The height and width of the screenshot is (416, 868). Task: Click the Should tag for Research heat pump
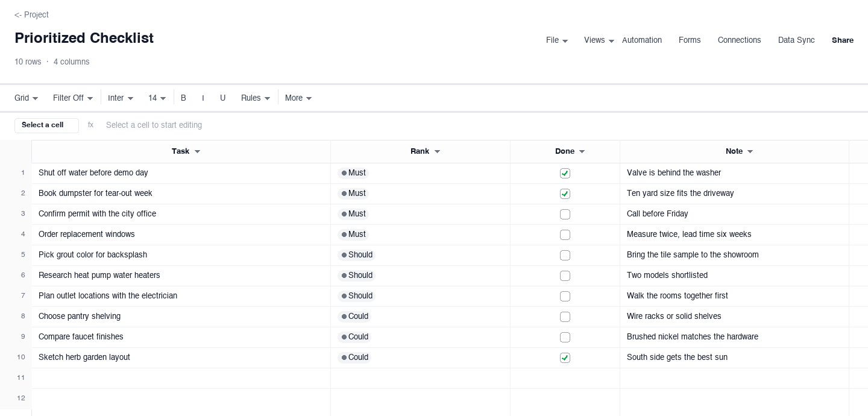357,276
